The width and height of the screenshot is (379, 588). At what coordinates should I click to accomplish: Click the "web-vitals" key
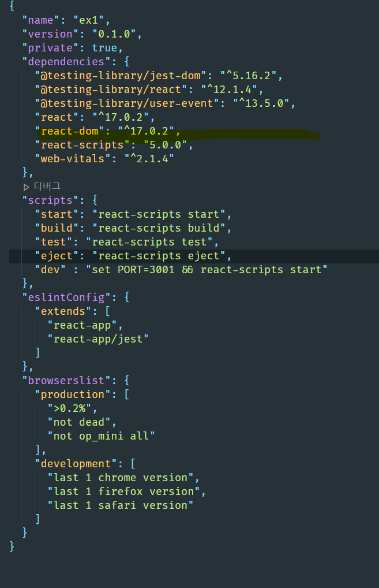point(73,159)
